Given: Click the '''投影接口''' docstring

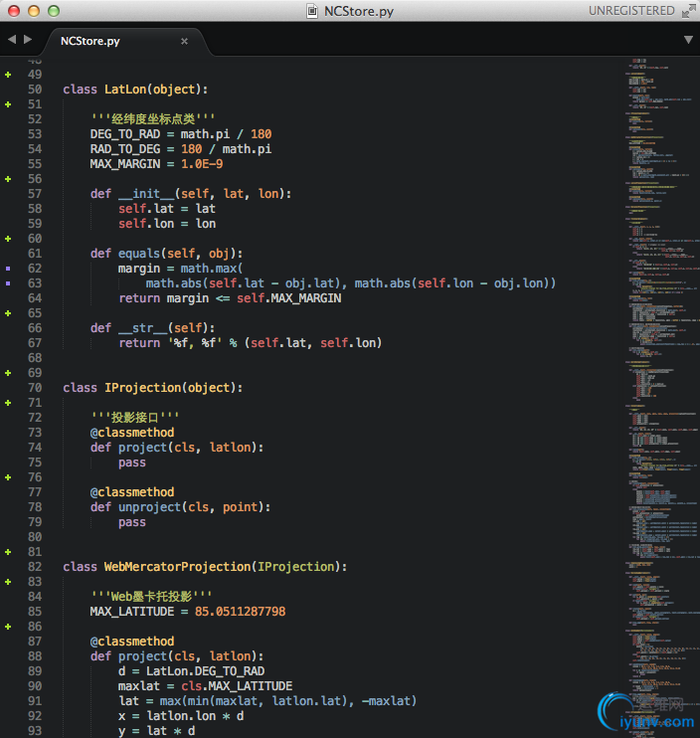Looking at the screenshot, I should pyautogui.click(x=135, y=418).
